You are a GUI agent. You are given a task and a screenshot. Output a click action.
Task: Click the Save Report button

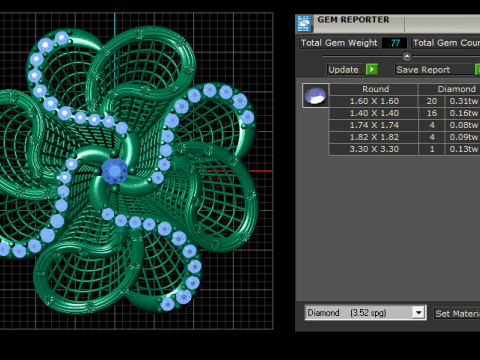point(434,69)
